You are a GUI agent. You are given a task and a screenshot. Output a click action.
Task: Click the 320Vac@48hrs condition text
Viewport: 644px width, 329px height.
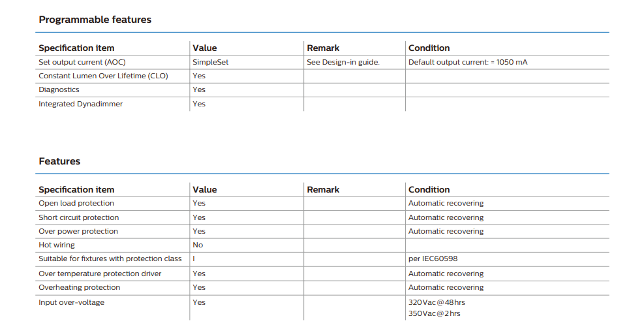(437, 302)
